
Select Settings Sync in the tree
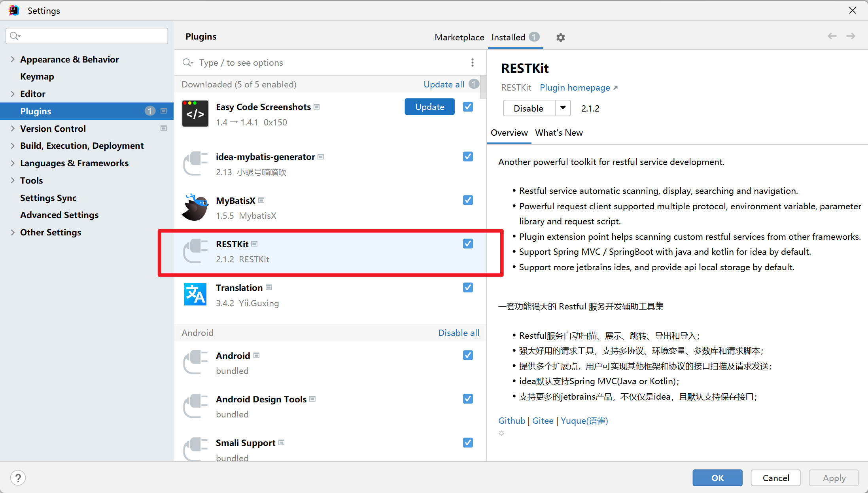[x=48, y=198]
